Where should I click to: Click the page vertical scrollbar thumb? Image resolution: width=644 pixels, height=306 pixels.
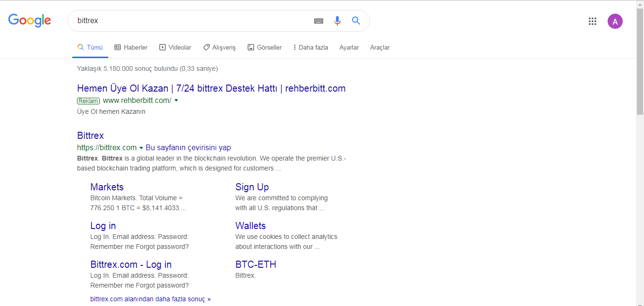point(640,61)
